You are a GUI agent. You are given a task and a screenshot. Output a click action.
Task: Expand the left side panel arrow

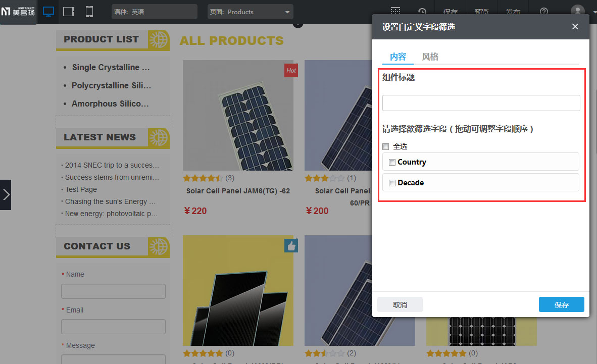[x=6, y=194]
